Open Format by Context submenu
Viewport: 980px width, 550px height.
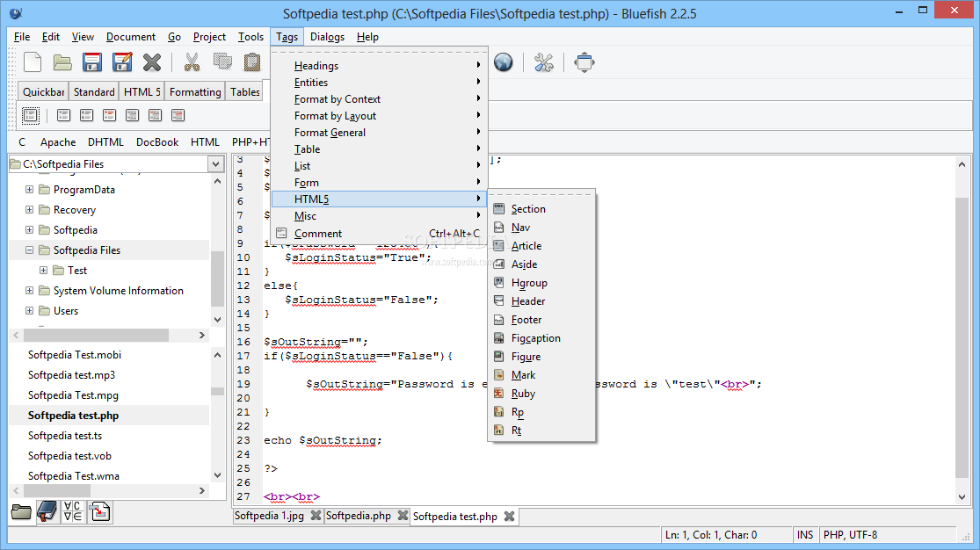click(379, 98)
